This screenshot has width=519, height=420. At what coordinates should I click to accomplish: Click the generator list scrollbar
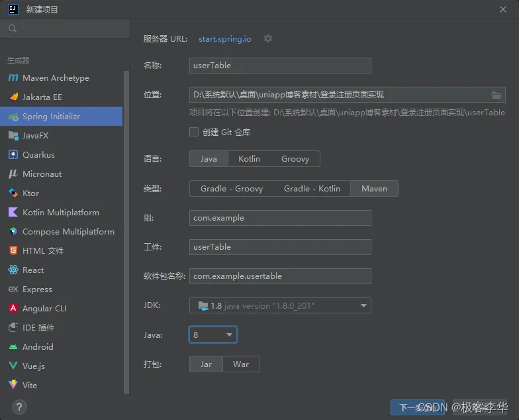(x=126, y=232)
